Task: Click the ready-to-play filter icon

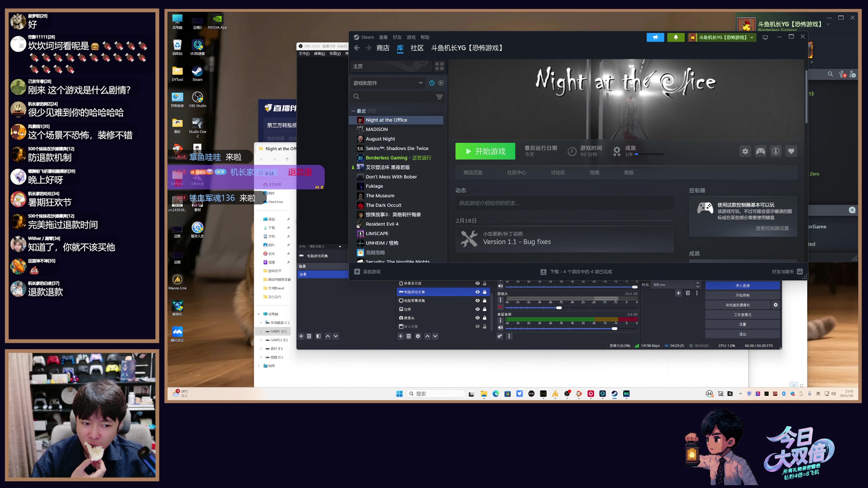Action: 441,83
